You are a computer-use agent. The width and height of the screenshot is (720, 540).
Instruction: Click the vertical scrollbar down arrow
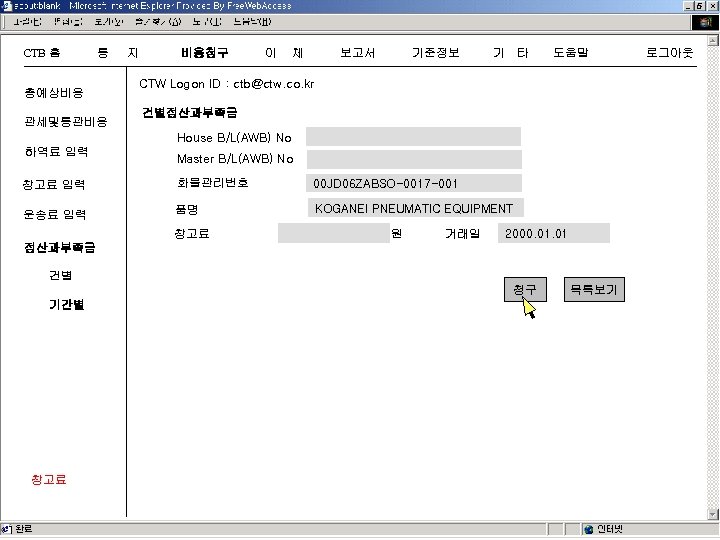(713, 514)
